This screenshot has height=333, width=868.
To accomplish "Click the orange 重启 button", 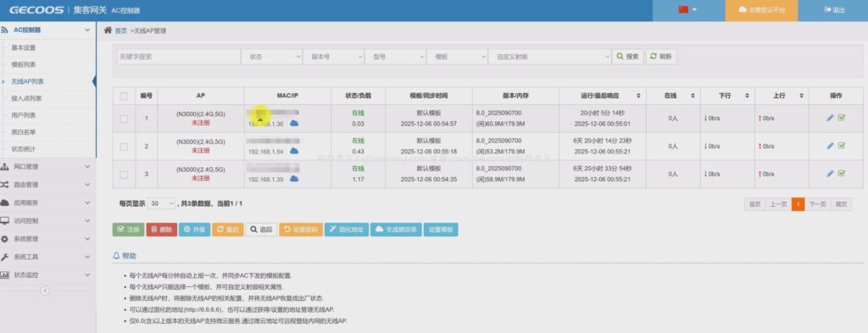I will tap(227, 230).
